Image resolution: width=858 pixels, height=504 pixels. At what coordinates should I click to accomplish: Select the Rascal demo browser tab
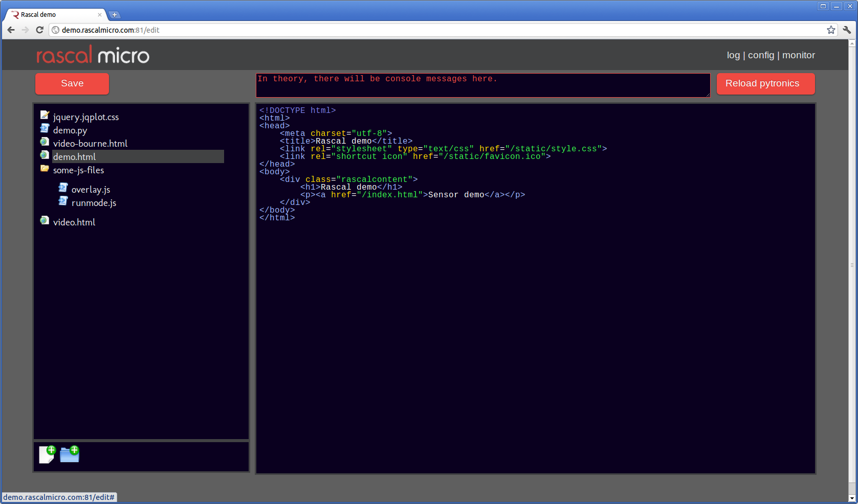(55, 15)
